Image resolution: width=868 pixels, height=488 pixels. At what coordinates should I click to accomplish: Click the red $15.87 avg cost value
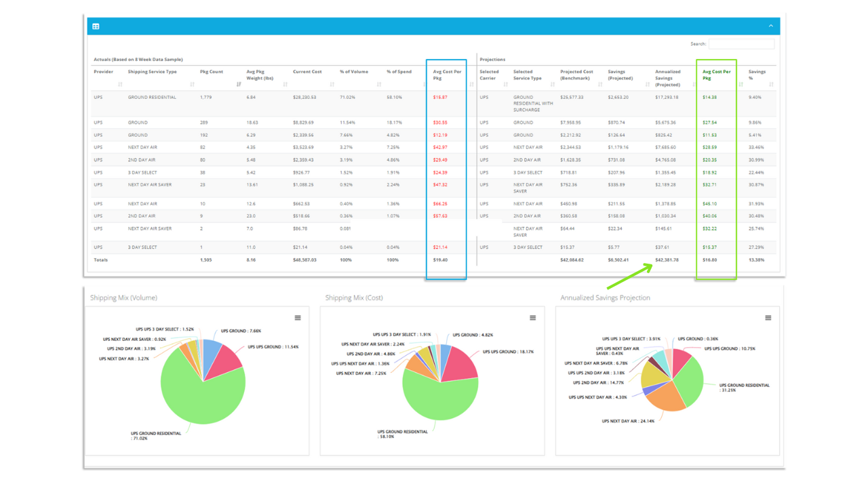(x=440, y=98)
